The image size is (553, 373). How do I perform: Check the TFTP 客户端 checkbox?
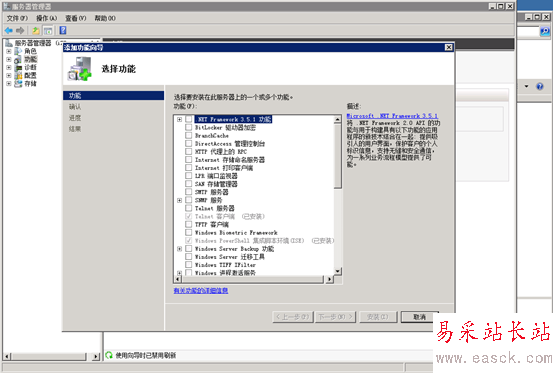point(189,224)
